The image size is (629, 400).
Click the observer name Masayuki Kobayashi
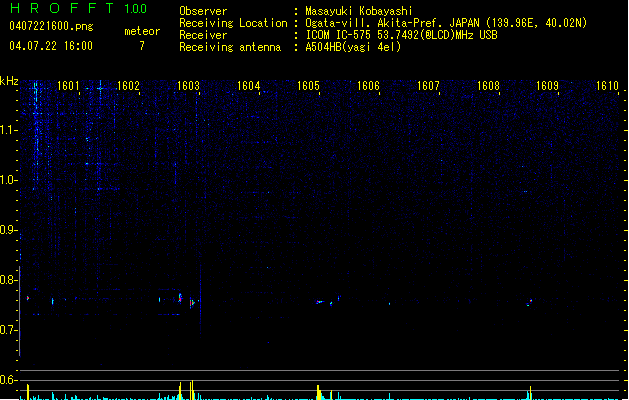pos(359,11)
